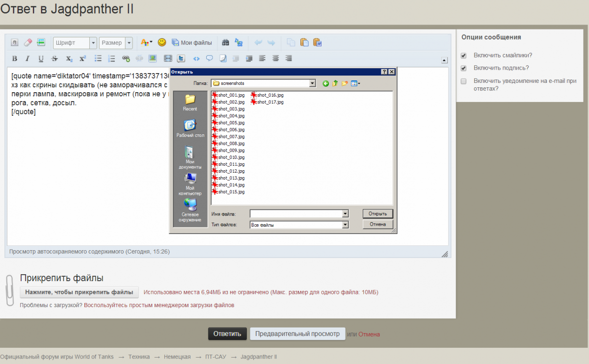589x364 pixels.
Task: Select file shot_017.jpg in dialog
Action: [268, 102]
